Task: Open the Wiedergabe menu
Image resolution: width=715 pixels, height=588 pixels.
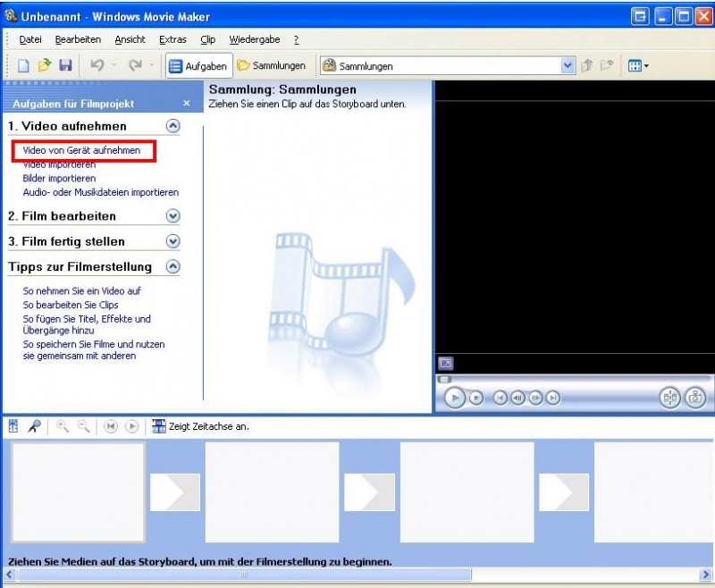Action: click(254, 39)
